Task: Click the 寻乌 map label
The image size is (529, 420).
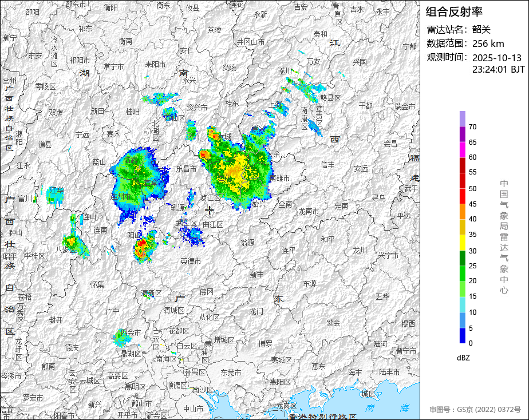Action: (x=378, y=198)
